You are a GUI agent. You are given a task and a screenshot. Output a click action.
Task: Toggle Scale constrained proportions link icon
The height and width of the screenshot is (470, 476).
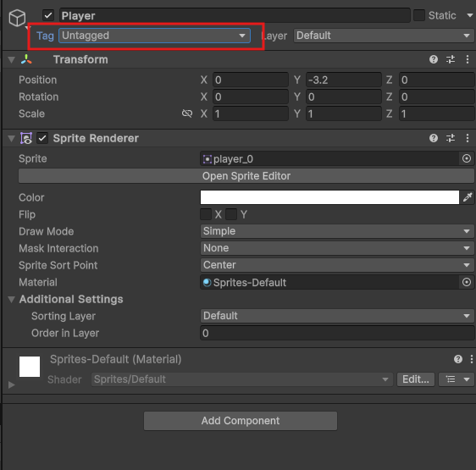[x=187, y=113]
